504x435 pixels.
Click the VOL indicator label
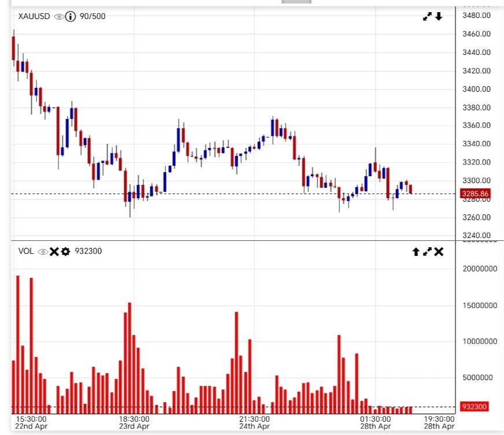(x=26, y=251)
